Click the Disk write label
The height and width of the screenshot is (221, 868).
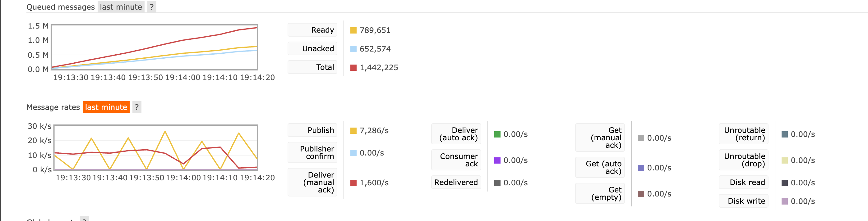743,201
